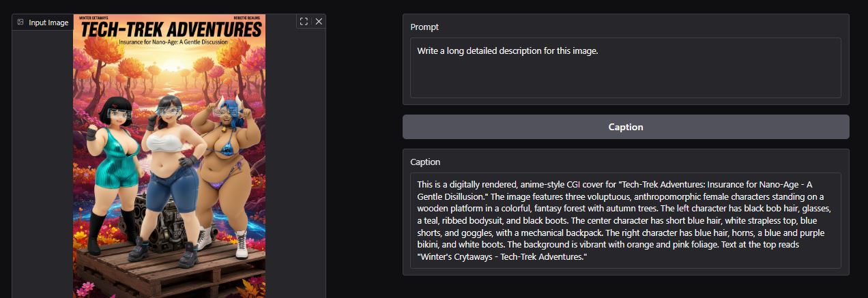
Task: Click the image icon beside Input Image
Action: (20, 23)
